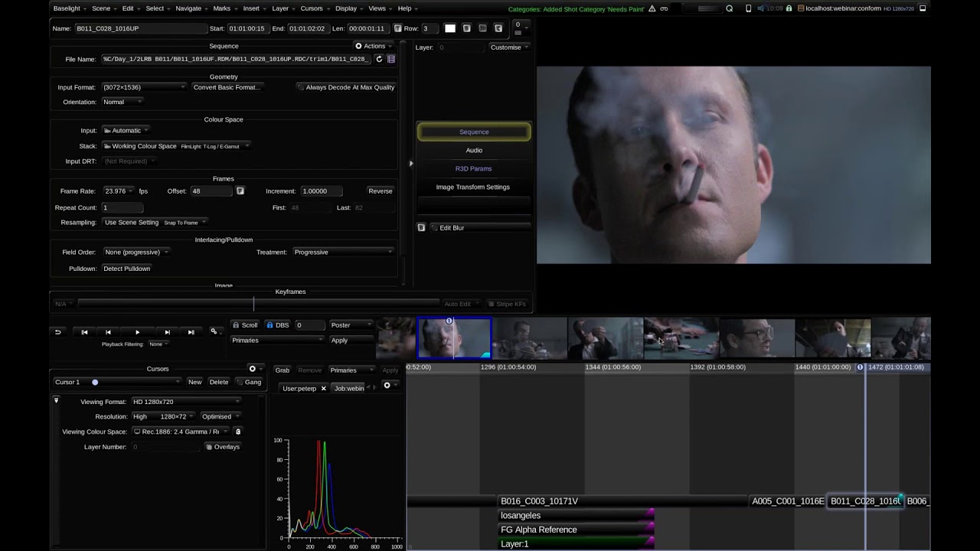Collapse the cursor settings funnel icon

(56, 400)
